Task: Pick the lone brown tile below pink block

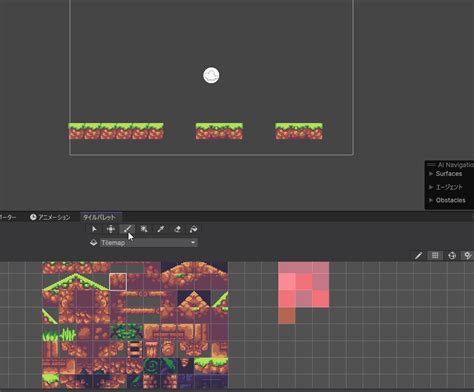Action: point(287,316)
